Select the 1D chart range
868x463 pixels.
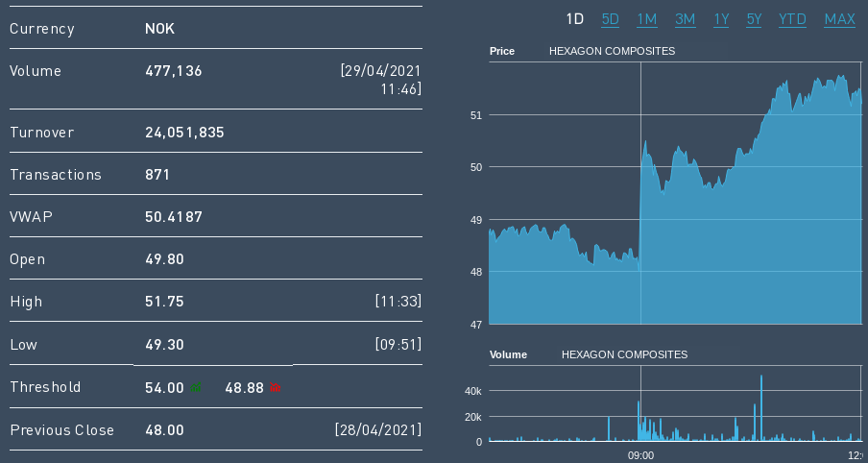[574, 19]
